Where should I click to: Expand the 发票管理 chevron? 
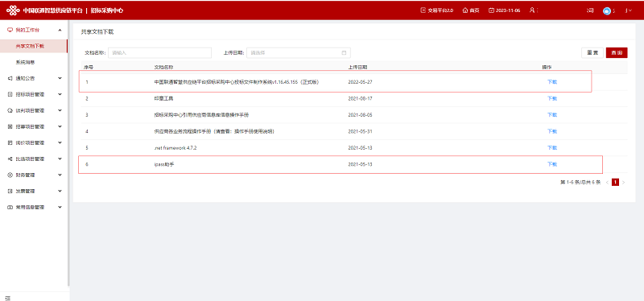coord(60,192)
